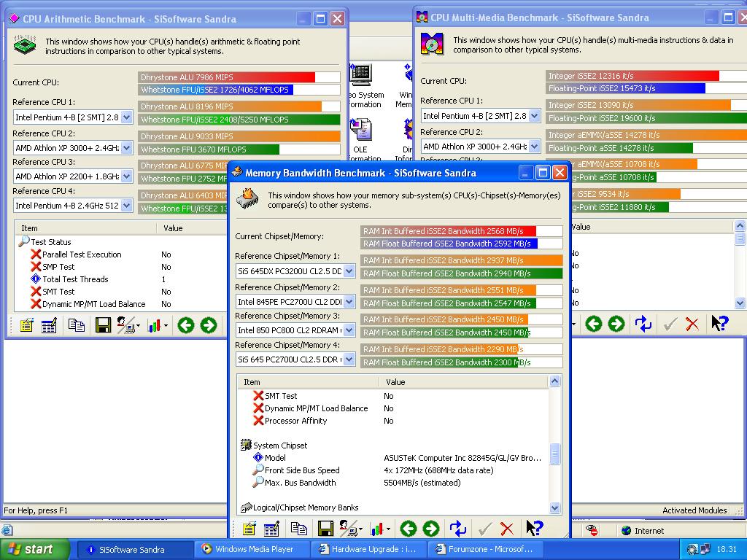Screen dimensions: 747x560
Task: Switch to SiSoftware Sandra taskbar button
Action: (134, 550)
